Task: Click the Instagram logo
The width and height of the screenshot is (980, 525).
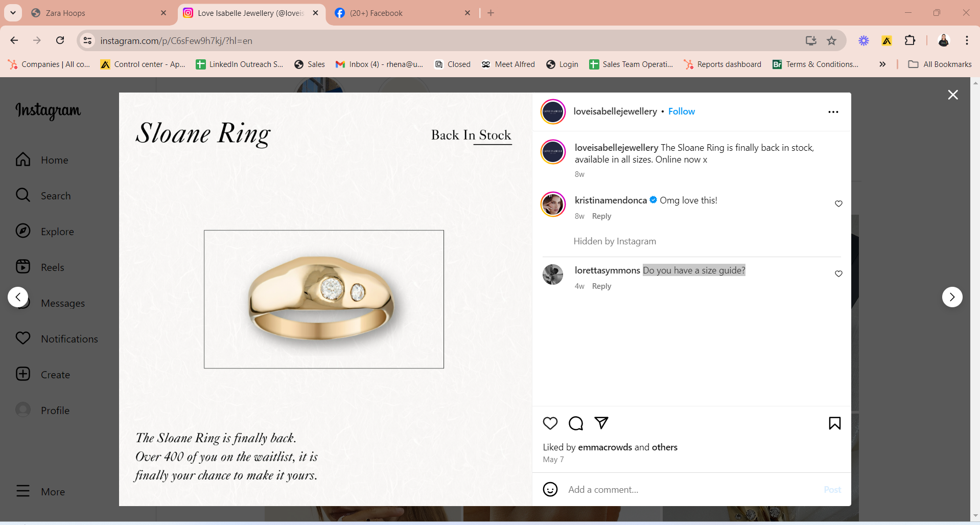Action: point(48,110)
